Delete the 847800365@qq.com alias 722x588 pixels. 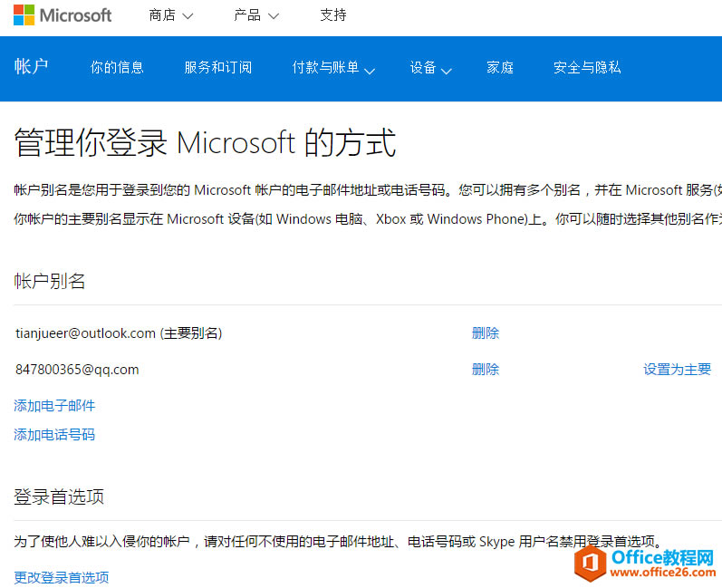pos(486,370)
